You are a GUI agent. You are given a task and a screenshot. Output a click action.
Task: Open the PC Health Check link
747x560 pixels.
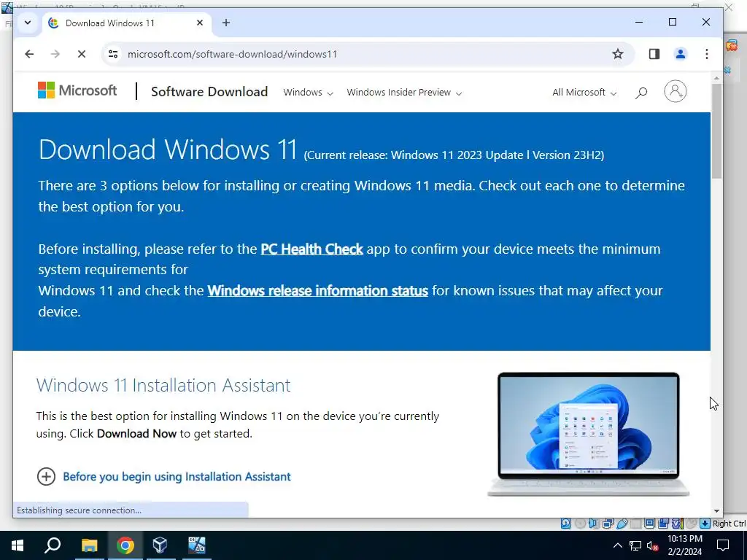(x=311, y=249)
